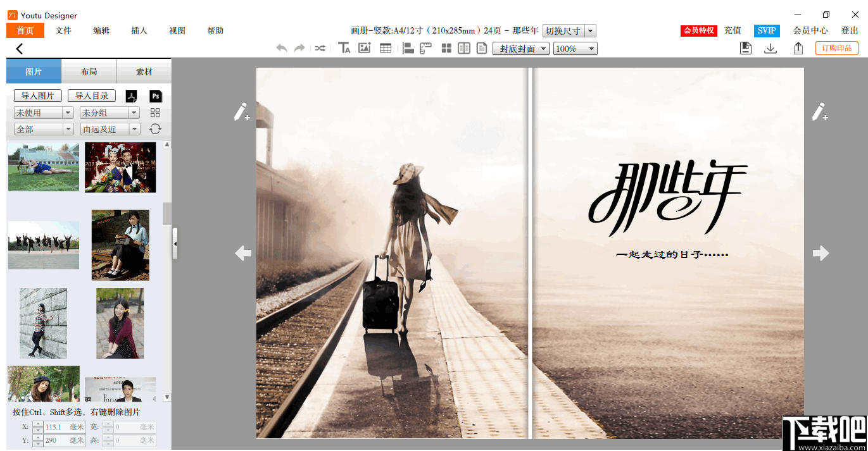Open the 100% zoom level dropdown

point(575,48)
